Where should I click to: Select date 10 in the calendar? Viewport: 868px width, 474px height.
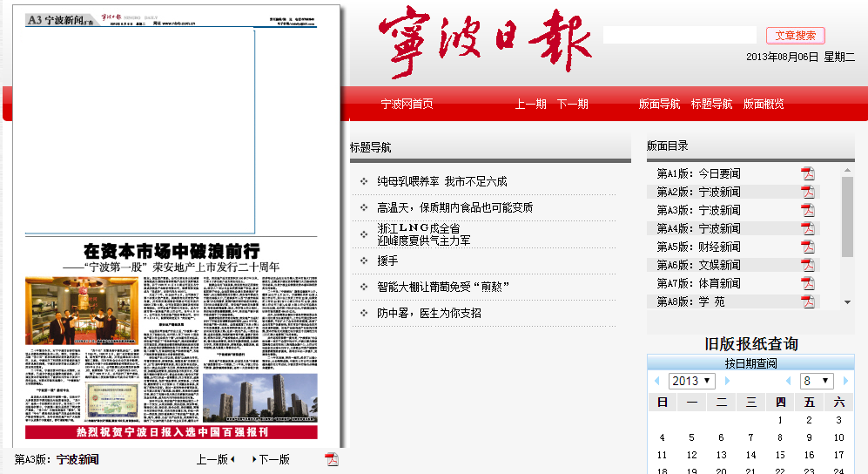(838, 437)
